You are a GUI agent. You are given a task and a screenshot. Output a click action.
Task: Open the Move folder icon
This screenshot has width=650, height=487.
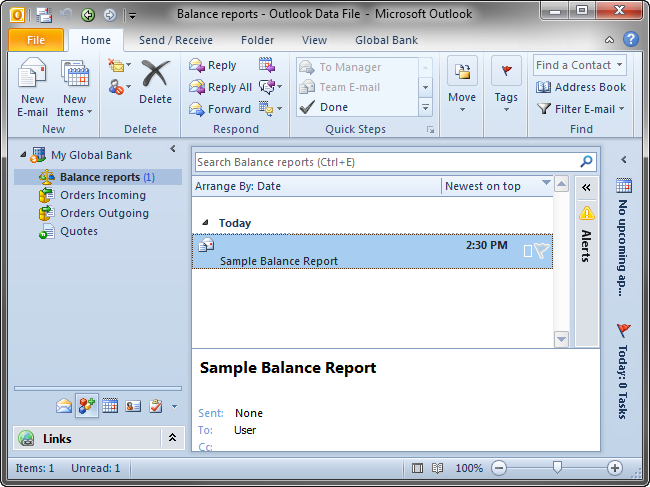click(462, 71)
